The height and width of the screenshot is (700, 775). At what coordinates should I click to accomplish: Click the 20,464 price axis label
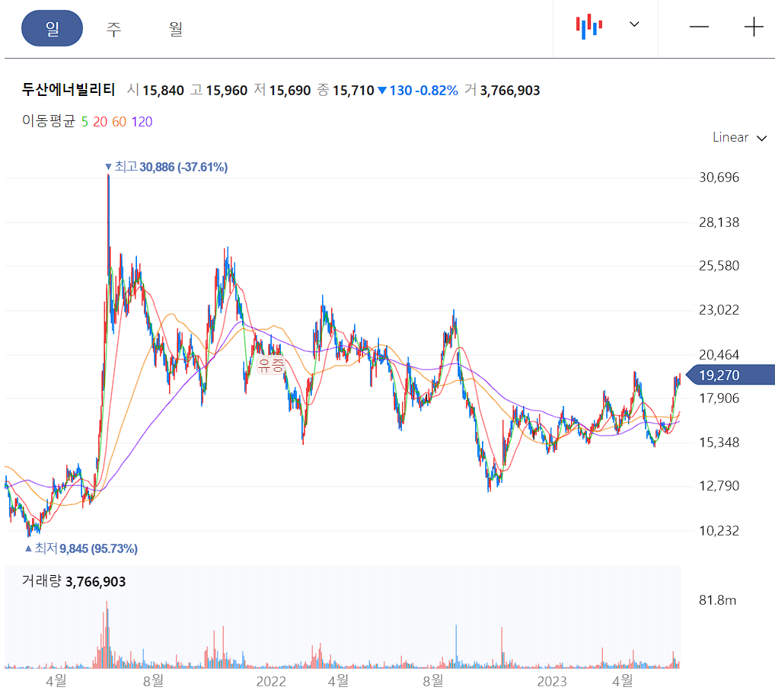click(719, 355)
